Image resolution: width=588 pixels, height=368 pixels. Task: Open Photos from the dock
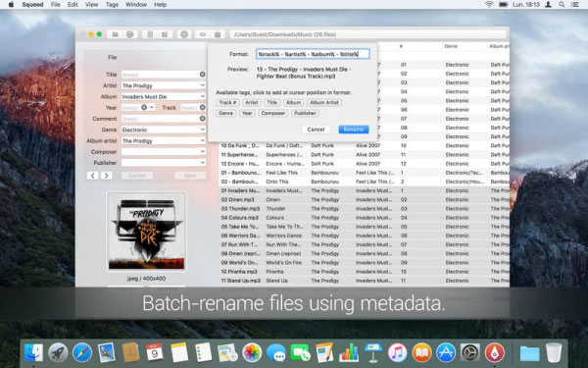(x=252, y=353)
